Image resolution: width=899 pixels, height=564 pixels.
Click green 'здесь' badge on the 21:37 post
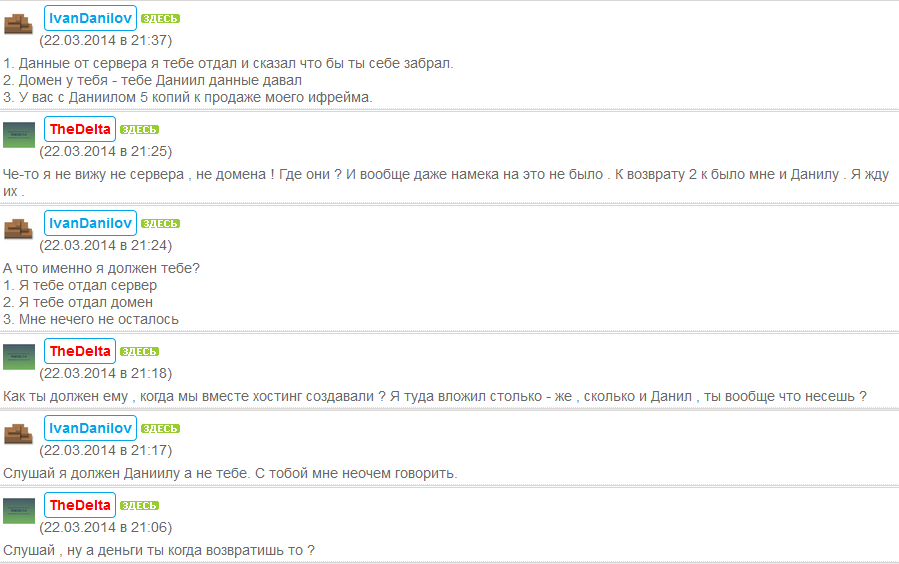click(160, 19)
